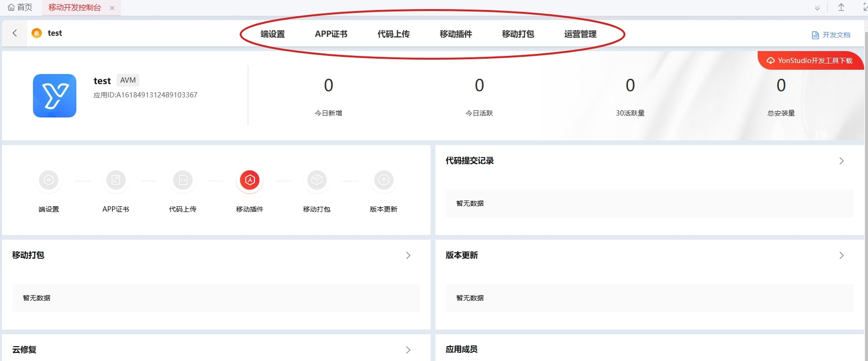Viewport: 868px width, 361px height.
Task: Click the 代码提交记录 heading
Action: coord(470,161)
